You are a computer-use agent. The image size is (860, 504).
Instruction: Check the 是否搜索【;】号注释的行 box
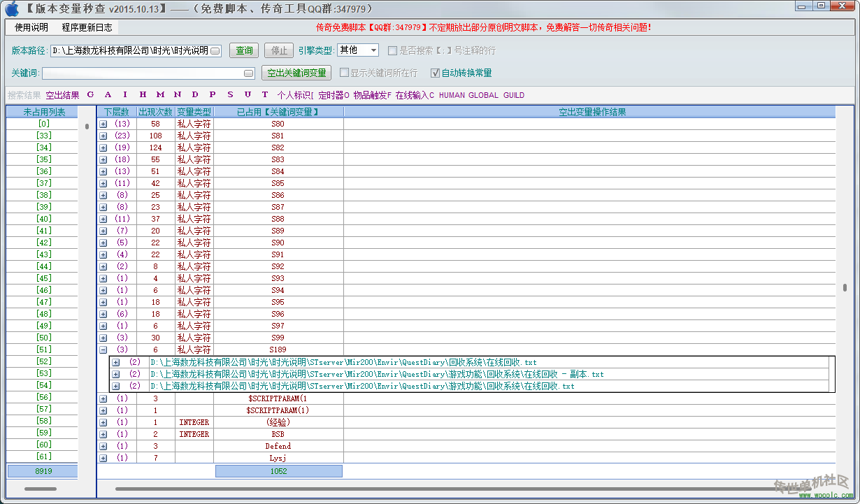393,50
